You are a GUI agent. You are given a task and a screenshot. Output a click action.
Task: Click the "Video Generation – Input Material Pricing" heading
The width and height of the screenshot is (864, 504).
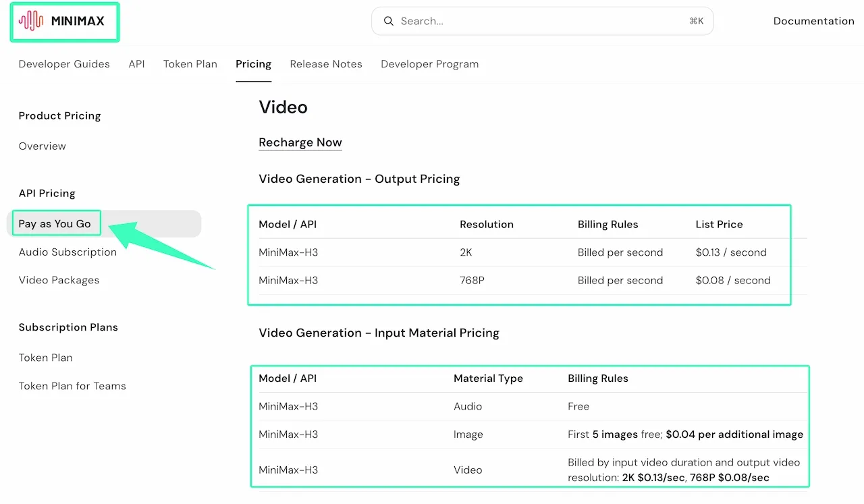point(379,333)
